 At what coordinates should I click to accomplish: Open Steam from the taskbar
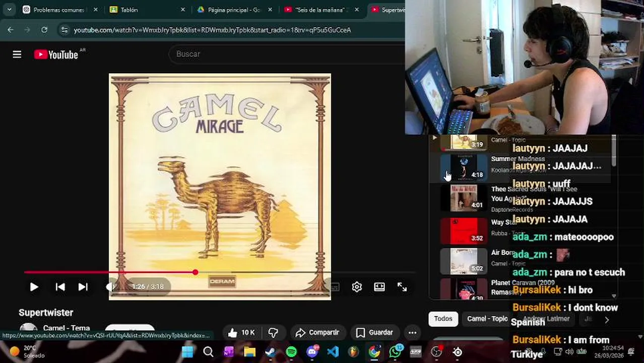271,351
